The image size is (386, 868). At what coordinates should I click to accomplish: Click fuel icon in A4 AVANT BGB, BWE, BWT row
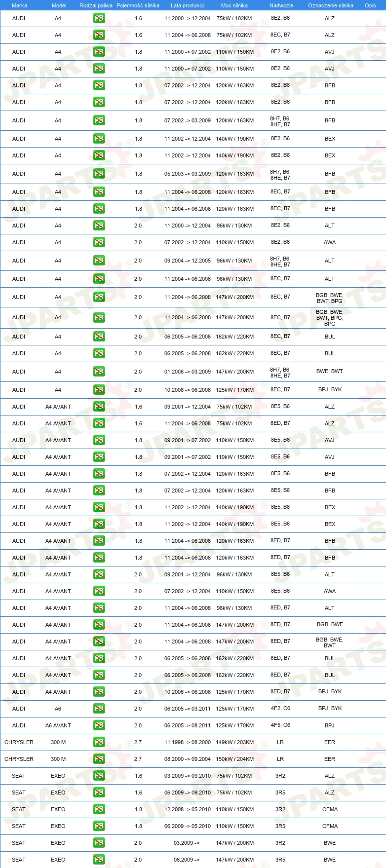[99, 642]
